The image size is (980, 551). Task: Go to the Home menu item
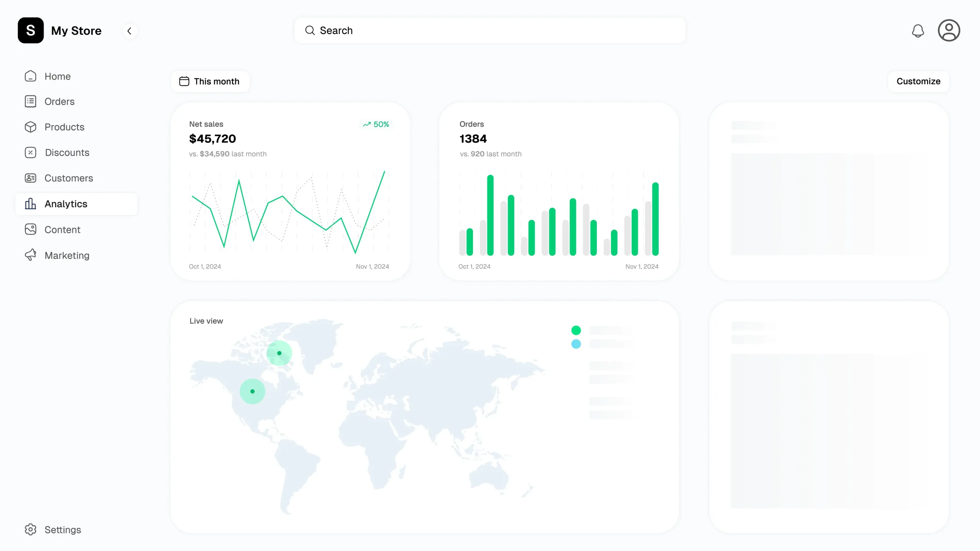click(x=57, y=77)
